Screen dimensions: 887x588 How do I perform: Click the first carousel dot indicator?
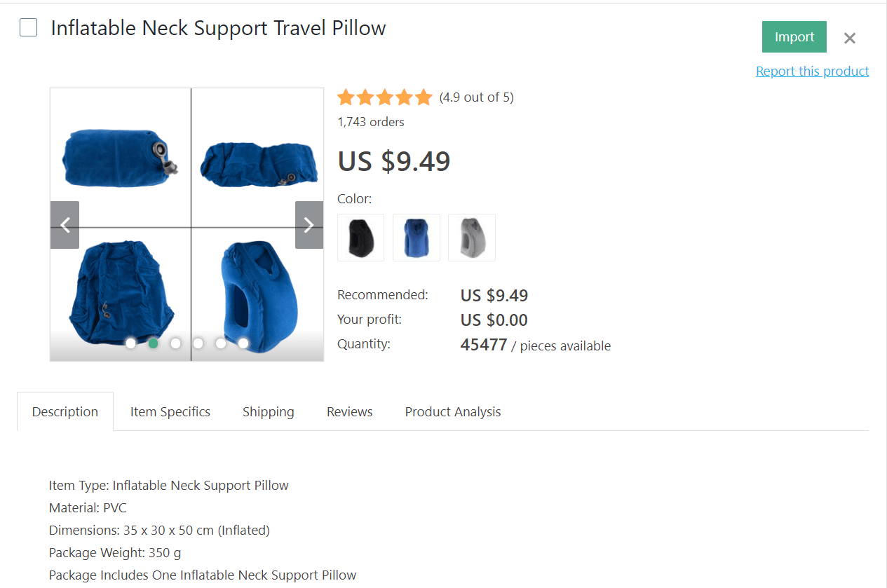click(x=130, y=343)
